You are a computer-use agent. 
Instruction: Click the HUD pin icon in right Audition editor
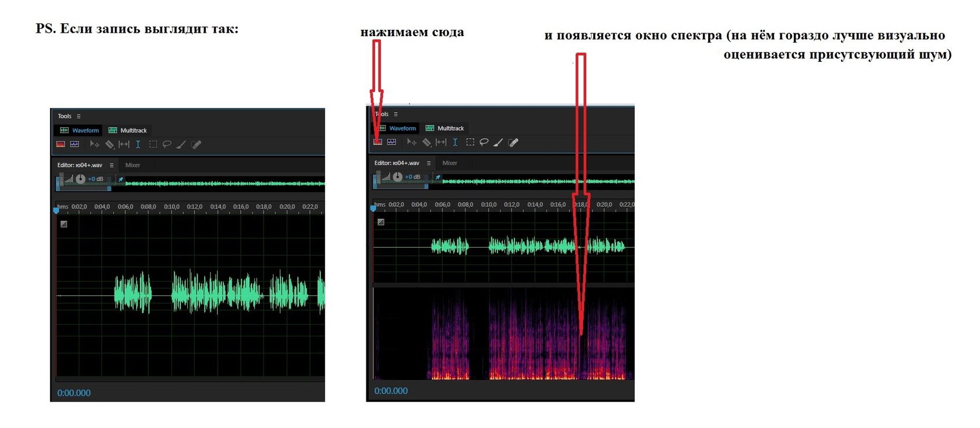tap(438, 177)
